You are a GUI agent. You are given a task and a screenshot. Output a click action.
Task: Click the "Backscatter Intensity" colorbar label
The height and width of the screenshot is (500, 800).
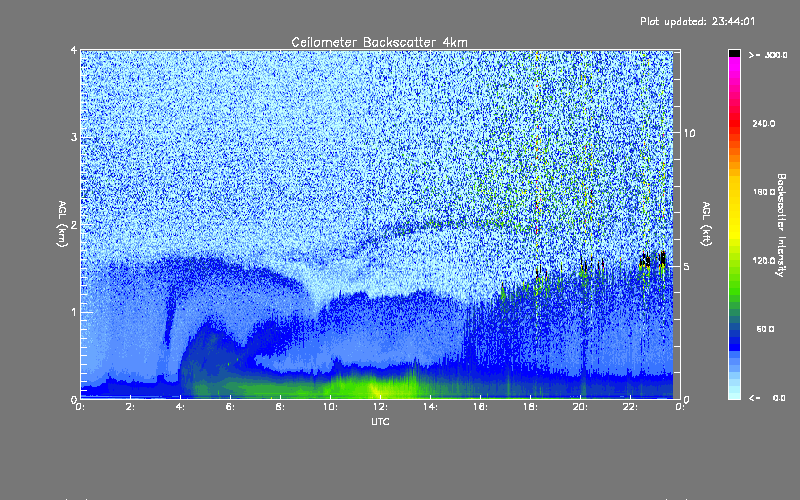point(781,225)
